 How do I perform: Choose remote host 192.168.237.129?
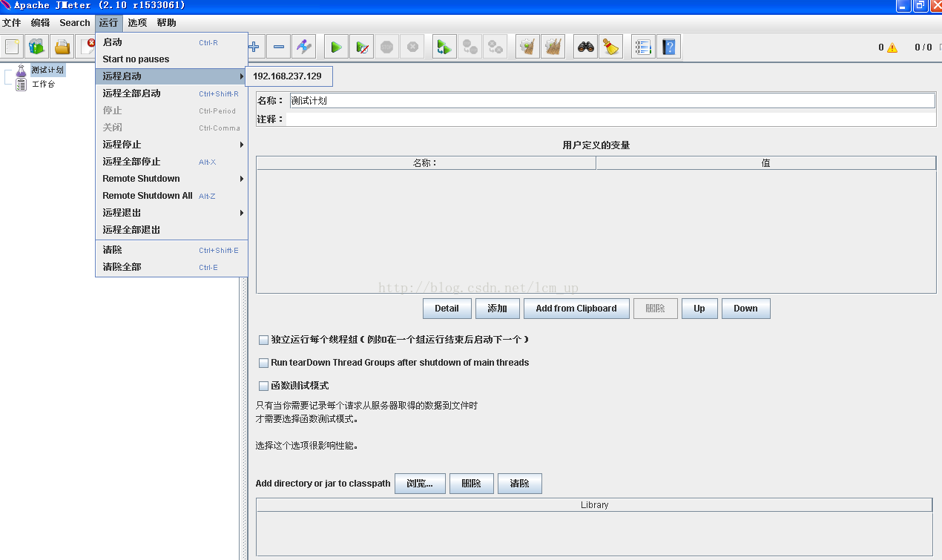289,76
